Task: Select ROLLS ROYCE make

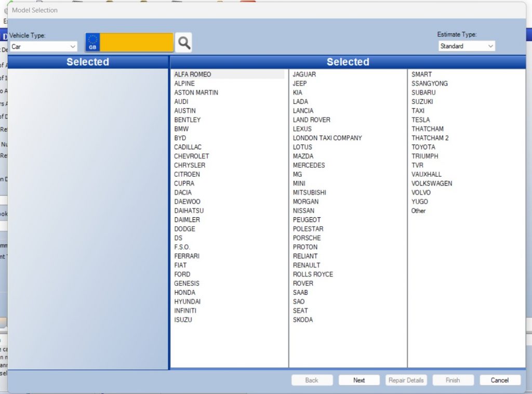Action: pos(313,274)
